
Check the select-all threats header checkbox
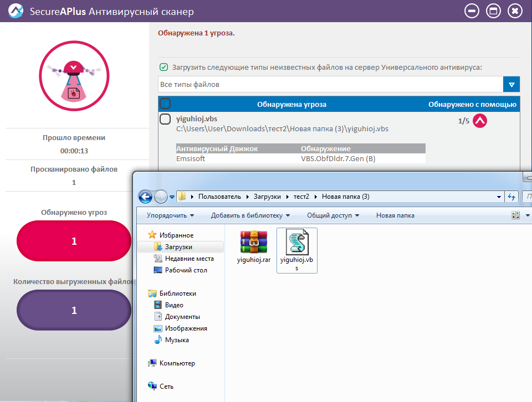point(165,104)
